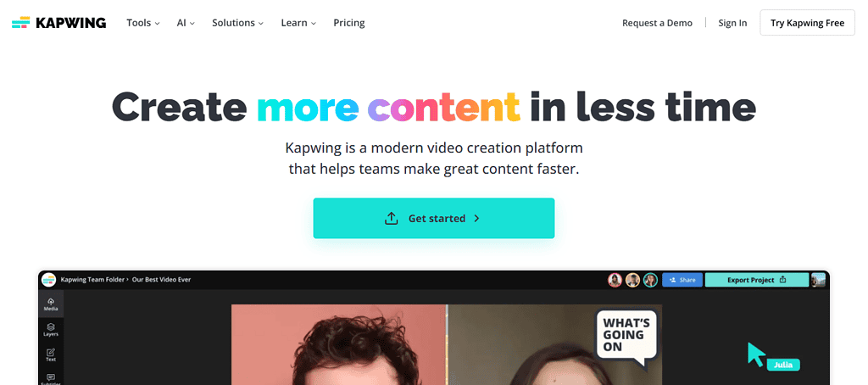Expand the Tools dropdown menu
The image size is (868, 385).
142,23
